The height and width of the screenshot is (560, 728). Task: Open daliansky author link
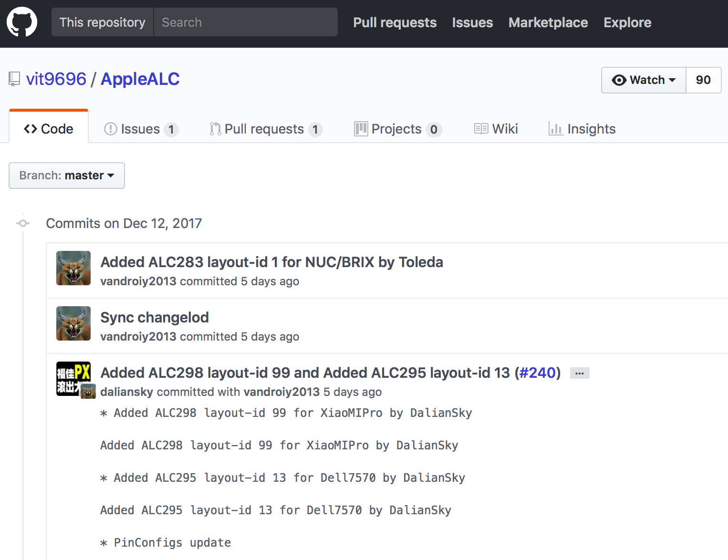click(127, 392)
